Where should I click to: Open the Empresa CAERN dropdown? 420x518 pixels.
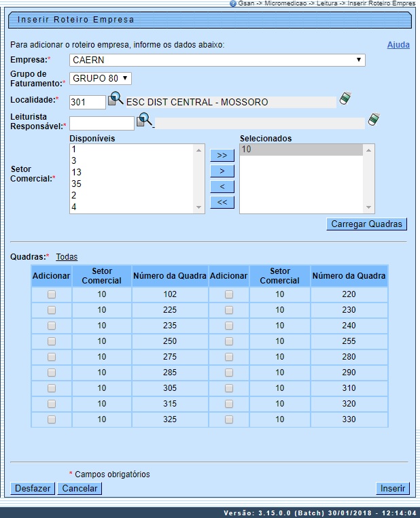click(217, 61)
